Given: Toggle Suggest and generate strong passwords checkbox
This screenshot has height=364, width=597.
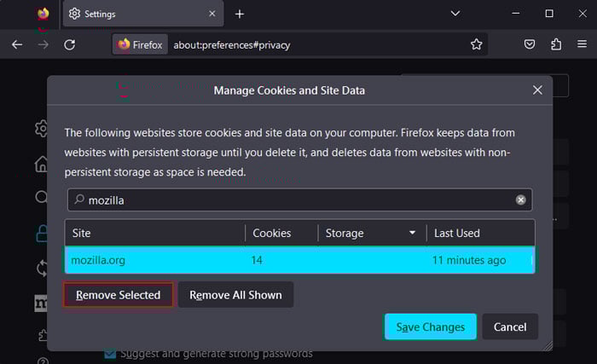Looking at the screenshot, I should pyautogui.click(x=110, y=353).
